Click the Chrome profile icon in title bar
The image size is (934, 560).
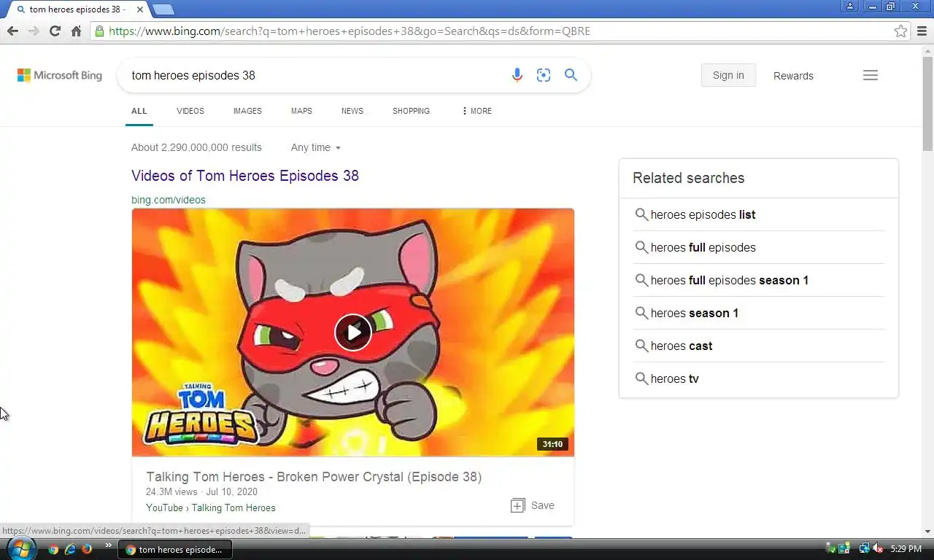click(x=850, y=7)
